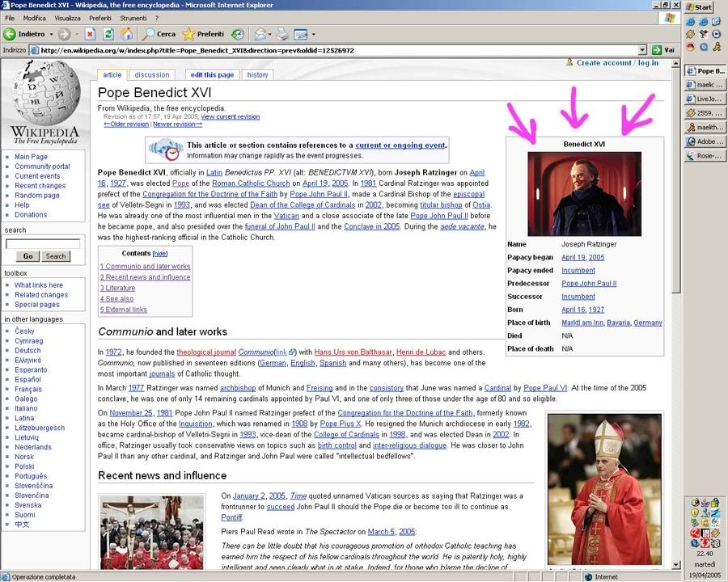Switch to maelic taskbar window
The width and height of the screenshot is (728, 582).
tap(705, 84)
